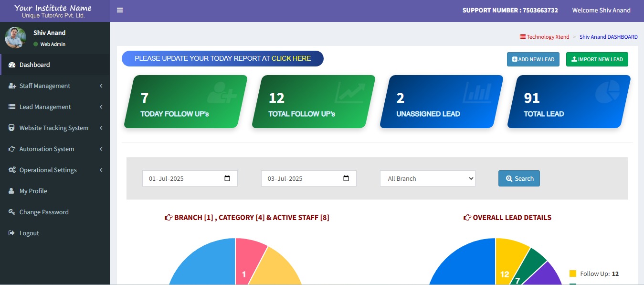644x285 pixels.
Task: Click SUPPORT NUMBER : 7503663732 text
Action: 510,10
